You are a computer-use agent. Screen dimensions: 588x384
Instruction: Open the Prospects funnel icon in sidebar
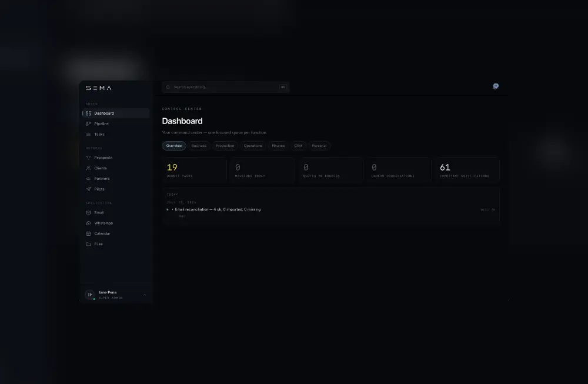pyautogui.click(x=89, y=158)
